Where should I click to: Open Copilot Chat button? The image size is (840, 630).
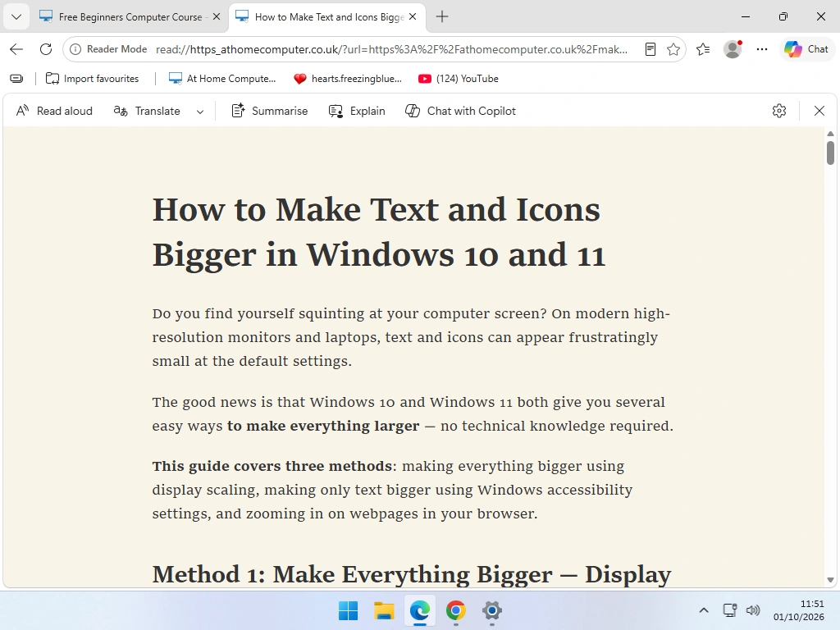[x=806, y=49]
